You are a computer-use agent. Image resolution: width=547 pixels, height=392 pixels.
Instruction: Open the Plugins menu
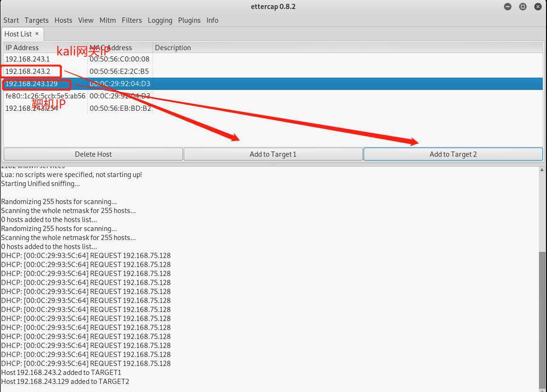[x=189, y=20]
